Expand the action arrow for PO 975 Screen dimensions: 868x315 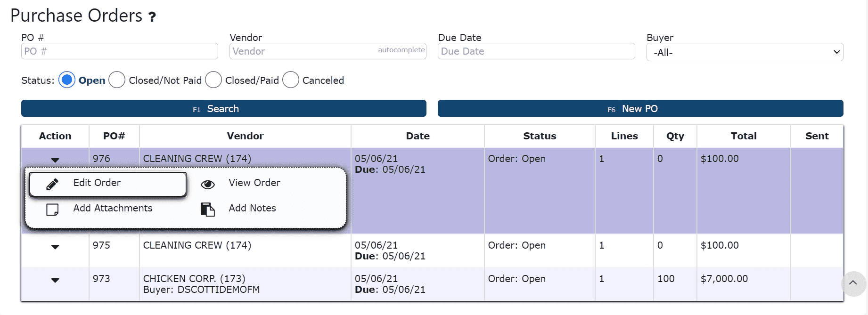(55, 247)
